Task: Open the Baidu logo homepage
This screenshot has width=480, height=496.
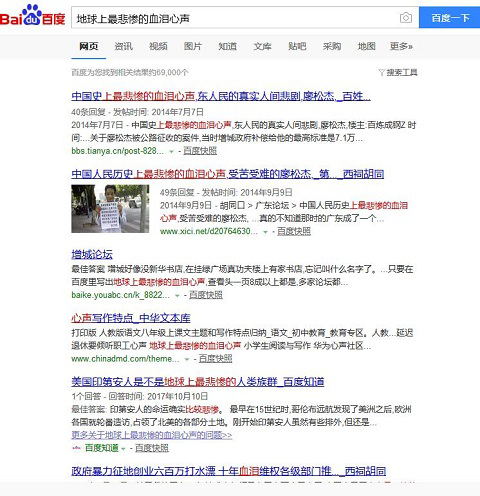Action: pos(32,15)
